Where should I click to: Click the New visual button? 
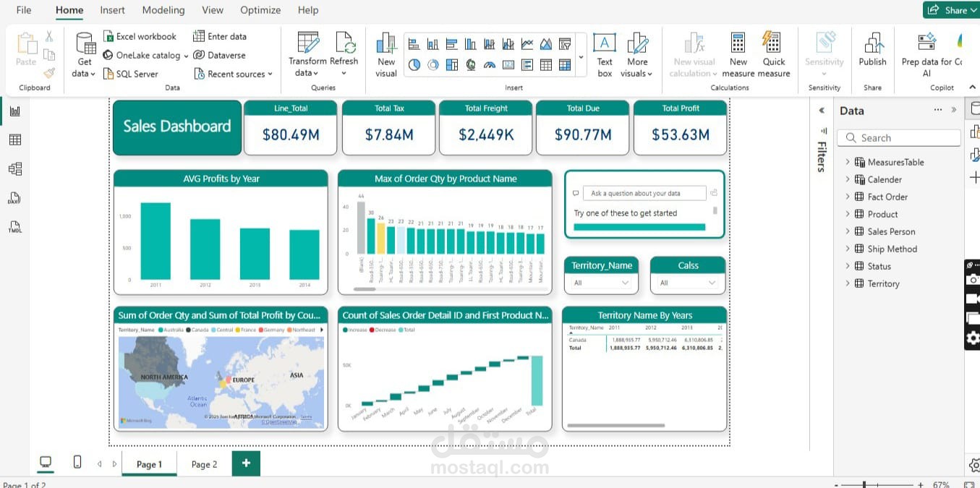click(x=386, y=55)
